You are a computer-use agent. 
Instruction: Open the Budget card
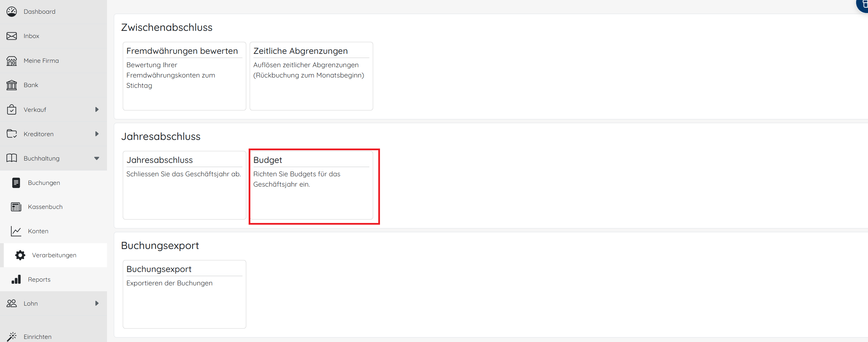tap(311, 185)
